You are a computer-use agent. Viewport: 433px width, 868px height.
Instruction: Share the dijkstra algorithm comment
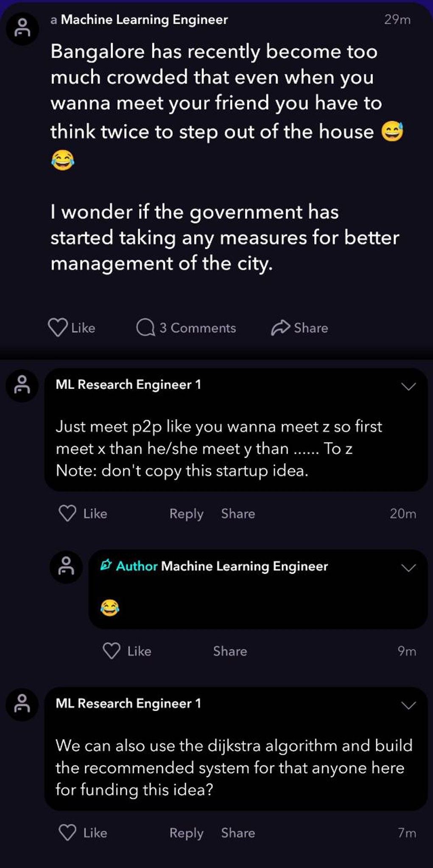(238, 832)
